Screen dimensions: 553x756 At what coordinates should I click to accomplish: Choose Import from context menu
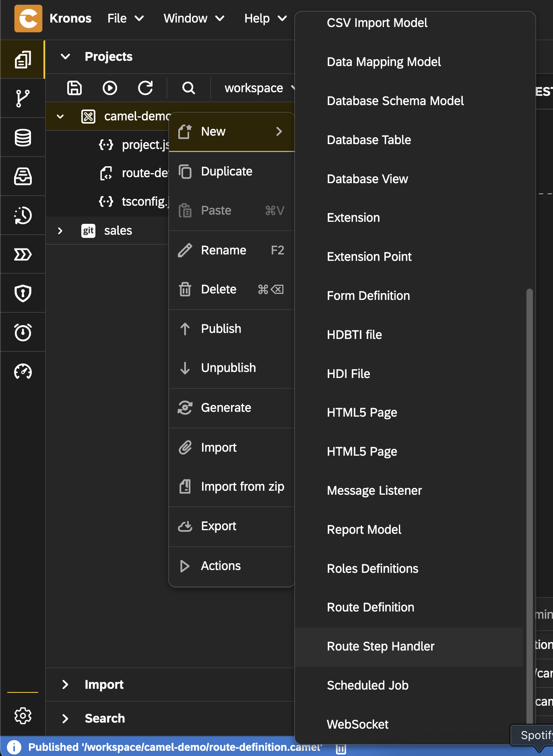click(x=232, y=448)
